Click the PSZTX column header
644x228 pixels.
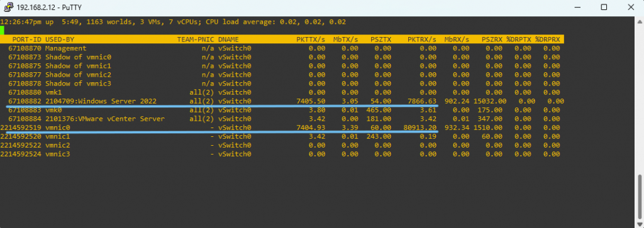(x=381, y=40)
